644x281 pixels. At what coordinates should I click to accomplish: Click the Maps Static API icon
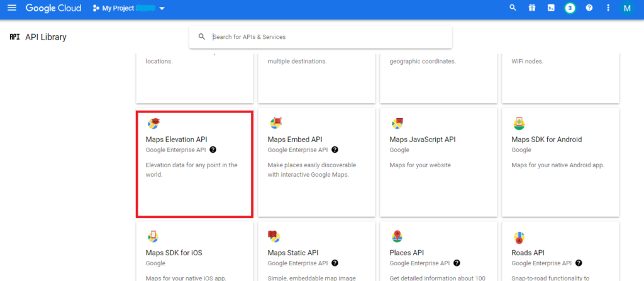click(274, 236)
